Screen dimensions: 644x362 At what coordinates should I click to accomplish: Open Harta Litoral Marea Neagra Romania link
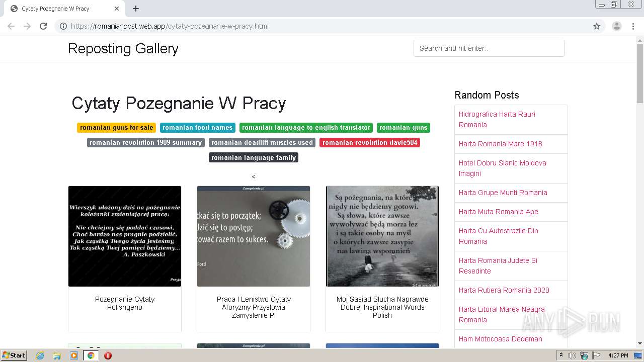502,315
